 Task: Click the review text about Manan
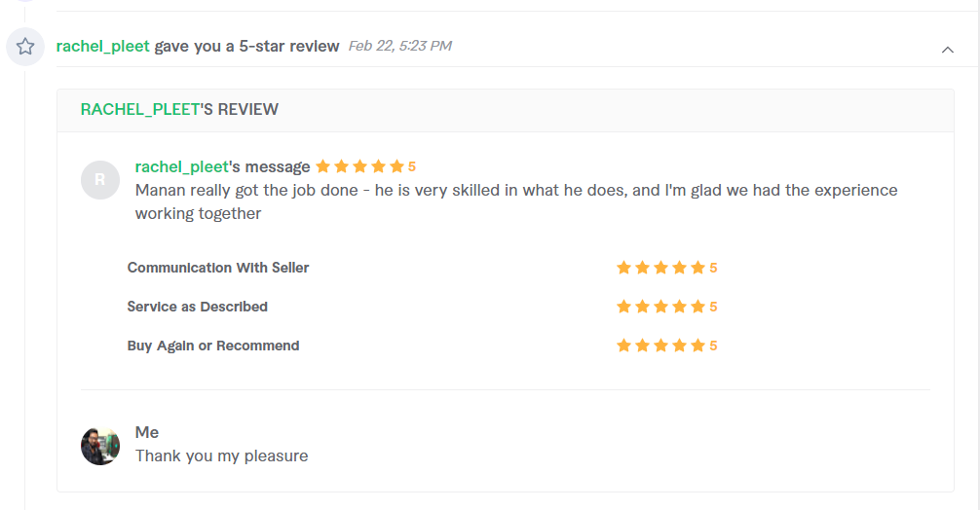(x=516, y=201)
